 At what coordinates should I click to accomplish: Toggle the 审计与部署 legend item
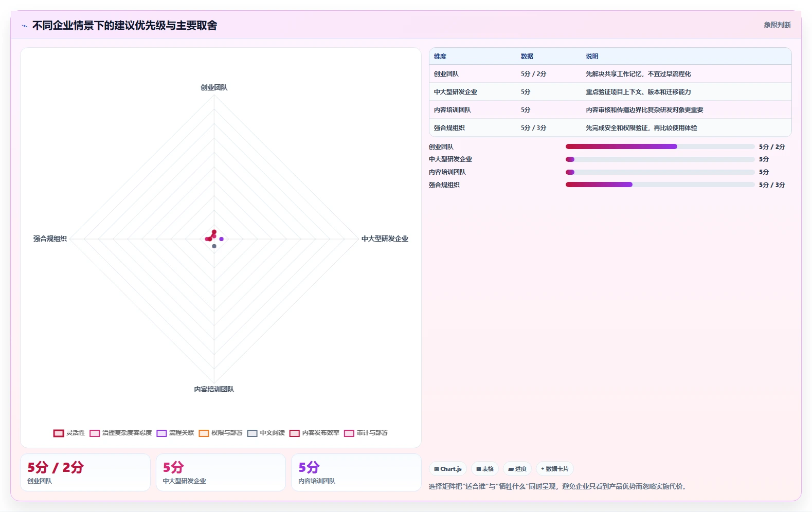366,433
